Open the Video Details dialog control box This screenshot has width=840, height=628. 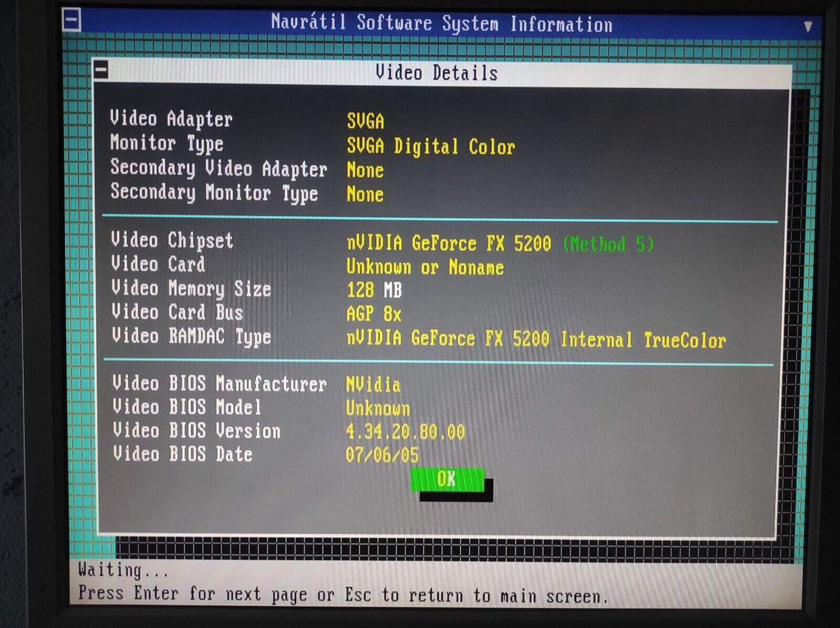(x=101, y=70)
